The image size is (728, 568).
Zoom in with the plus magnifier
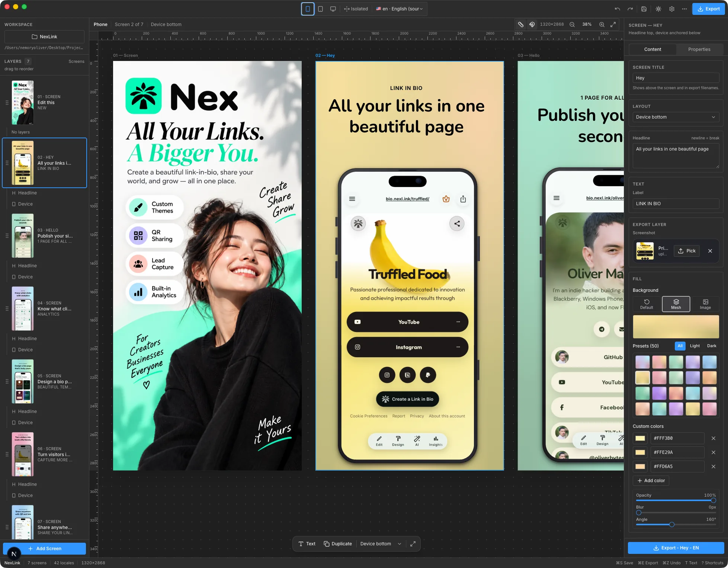point(602,25)
